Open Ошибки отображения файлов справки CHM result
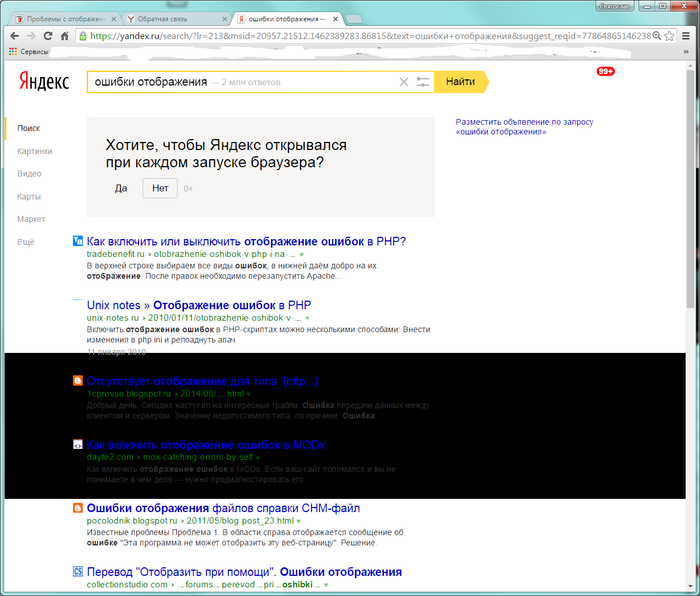700x596 pixels. coord(223,508)
